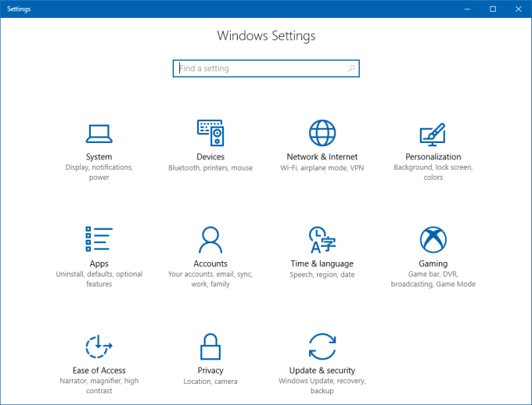Click 'Speech, region, date' description

322,274
